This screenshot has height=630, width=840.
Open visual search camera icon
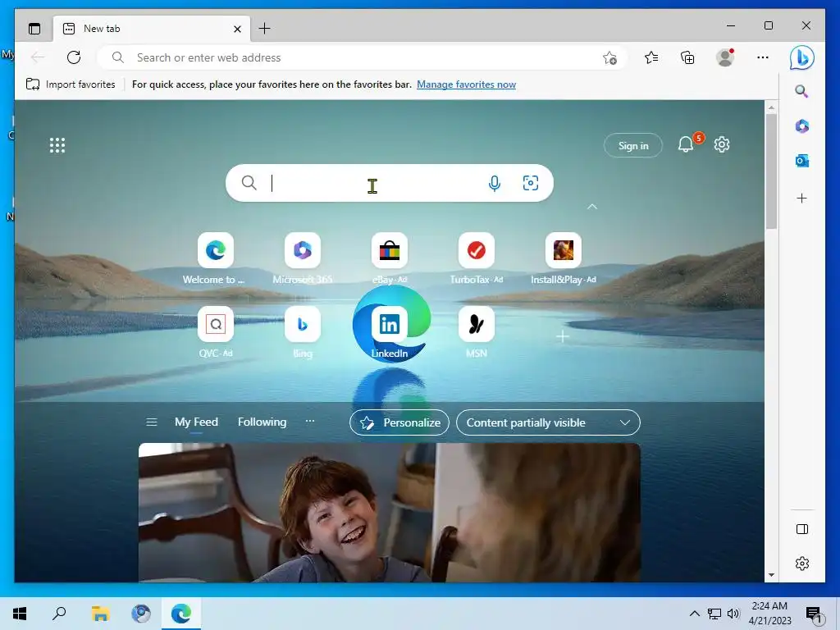[531, 183]
